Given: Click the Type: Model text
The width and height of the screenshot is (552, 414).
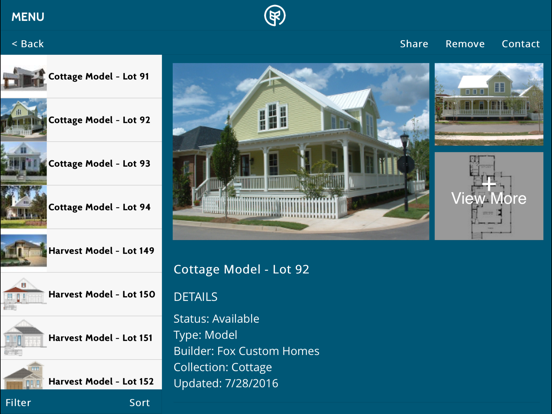Looking at the screenshot, I should tap(205, 335).
